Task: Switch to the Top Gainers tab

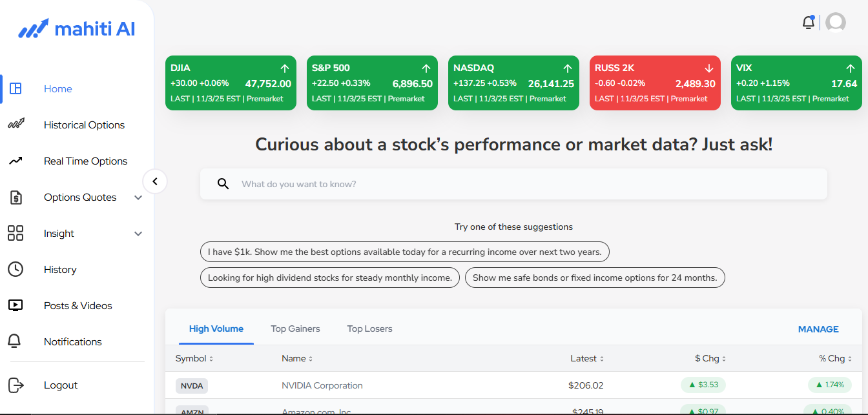Action: [295, 329]
